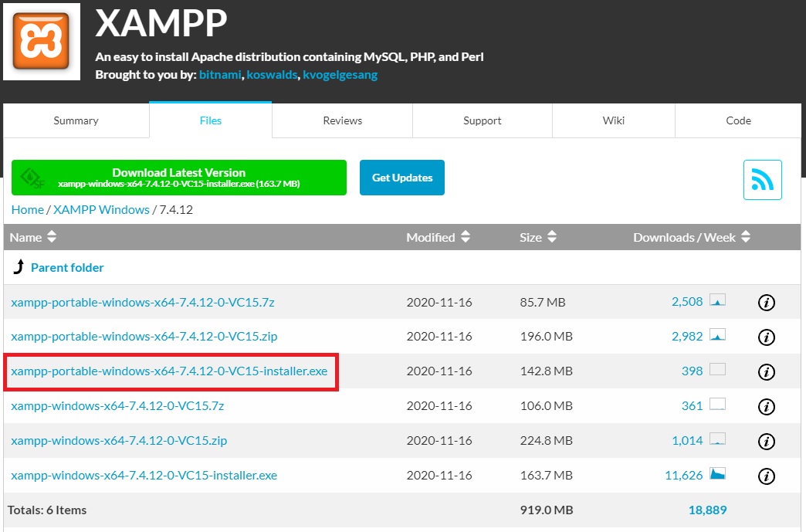Image resolution: width=806 pixels, height=532 pixels.
Task: Click the 142.8 MB size cell
Action: (x=547, y=371)
